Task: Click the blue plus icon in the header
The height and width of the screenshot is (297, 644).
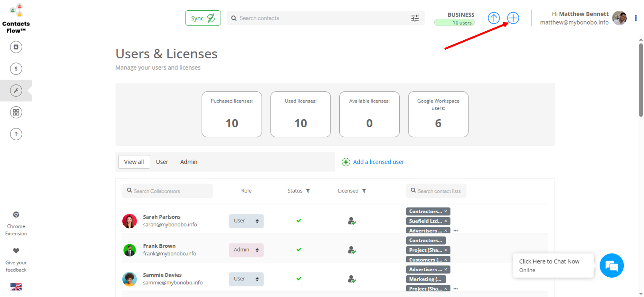Action: (x=513, y=18)
